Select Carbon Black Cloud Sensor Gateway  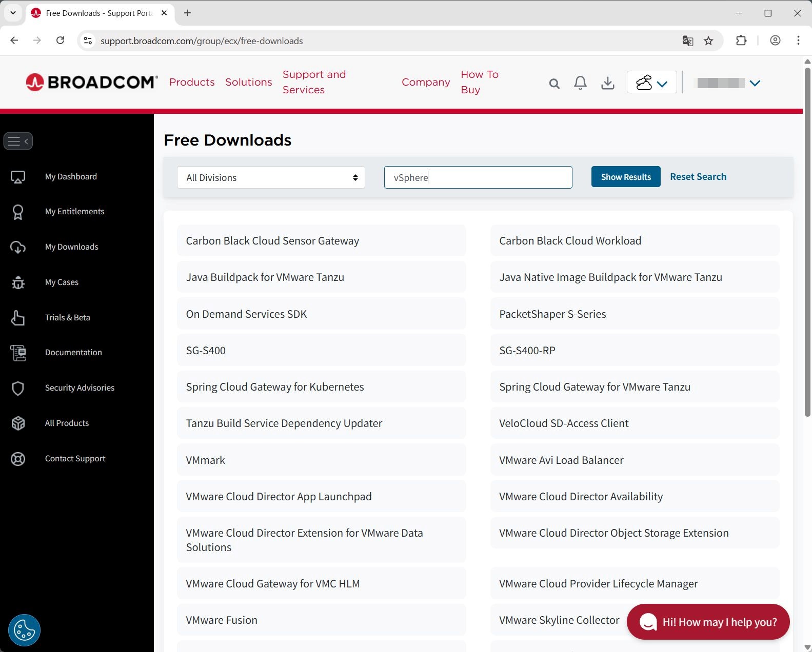click(321, 241)
